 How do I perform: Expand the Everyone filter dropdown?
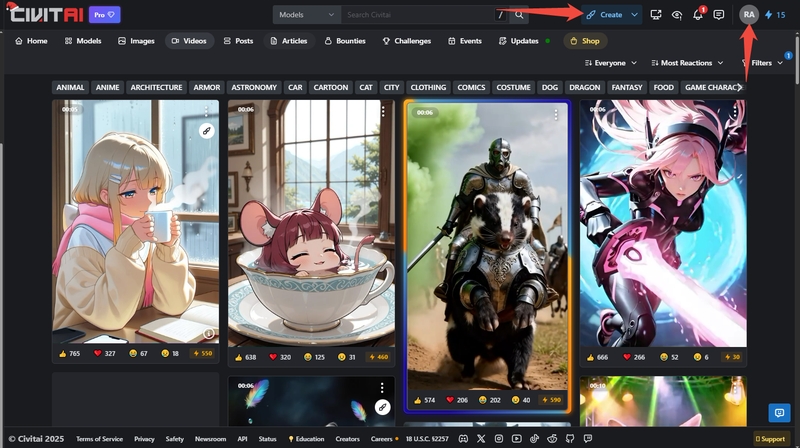click(610, 63)
